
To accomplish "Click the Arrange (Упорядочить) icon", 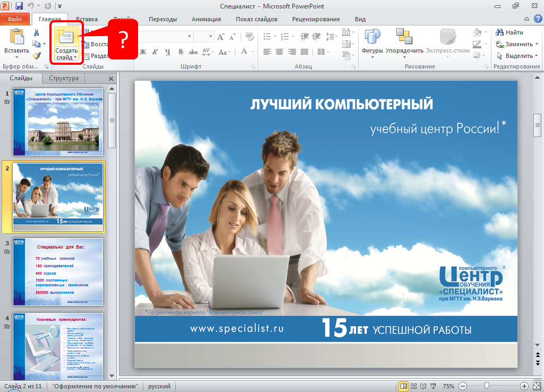I will click(404, 41).
